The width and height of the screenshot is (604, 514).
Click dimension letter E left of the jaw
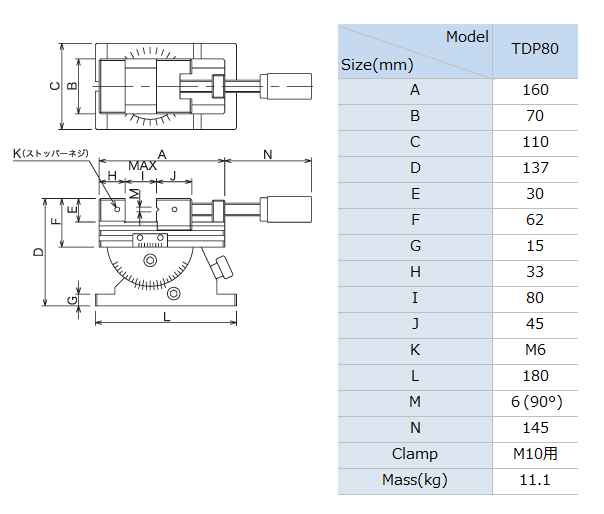(x=72, y=210)
